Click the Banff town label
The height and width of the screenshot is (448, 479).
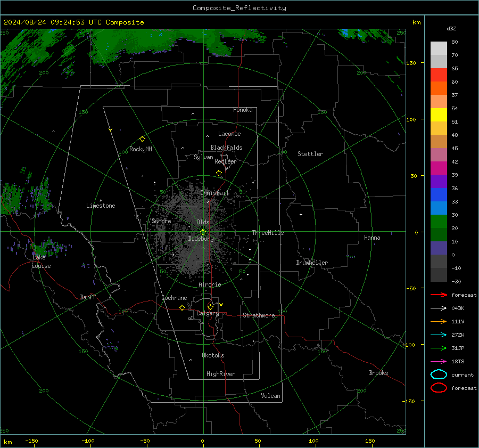coord(88,297)
